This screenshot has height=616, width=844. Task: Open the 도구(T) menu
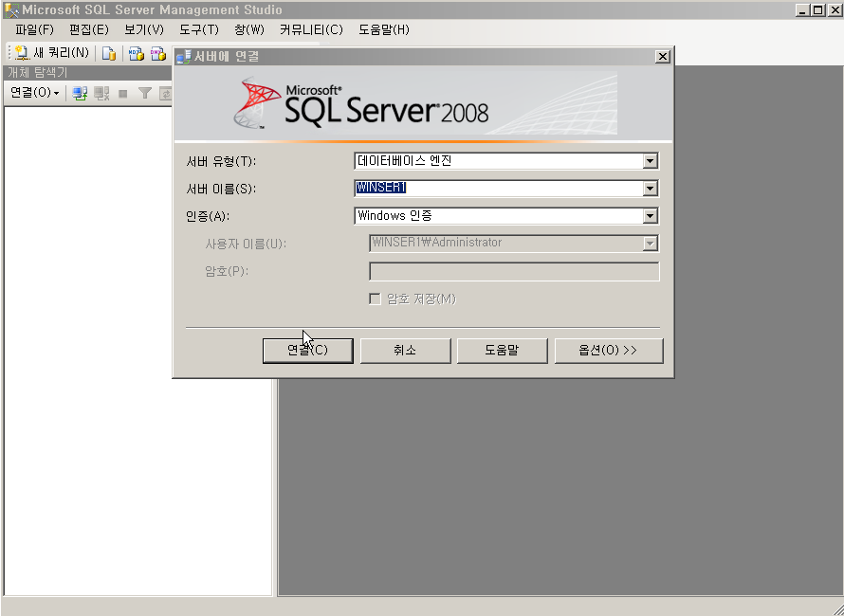(x=198, y=29)
